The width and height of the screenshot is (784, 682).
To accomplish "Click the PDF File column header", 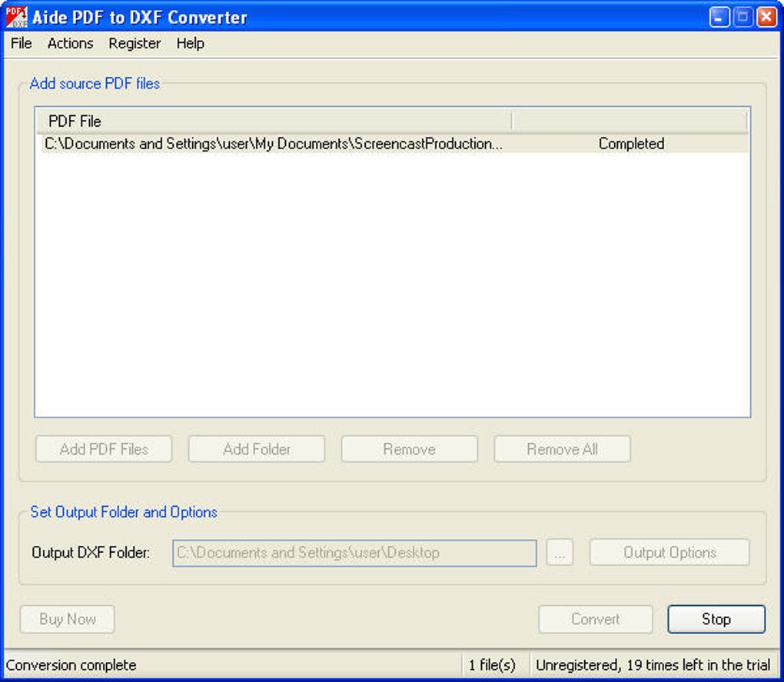I will (x=274, y=121).
